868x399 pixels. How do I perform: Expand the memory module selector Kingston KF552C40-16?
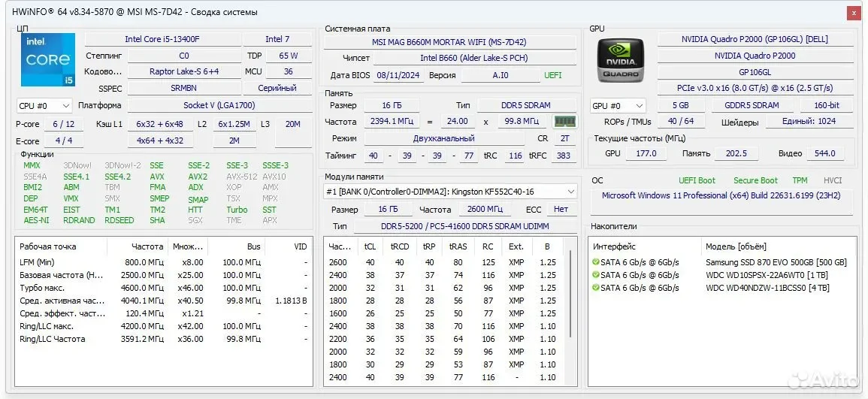[x=451, y=192]
